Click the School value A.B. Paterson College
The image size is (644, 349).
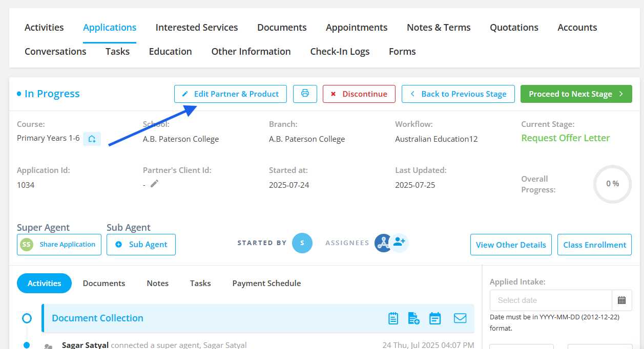click(181, 139)
